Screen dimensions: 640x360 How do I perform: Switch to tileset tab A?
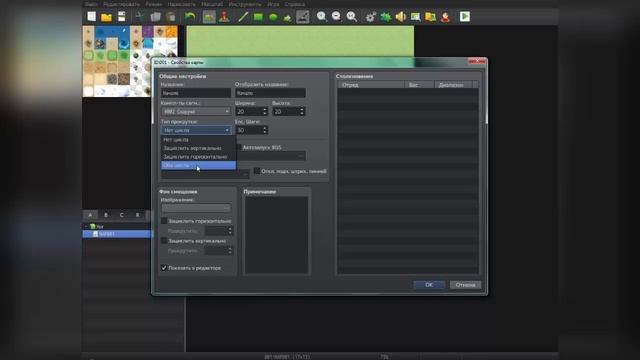[x=90, y=215]
